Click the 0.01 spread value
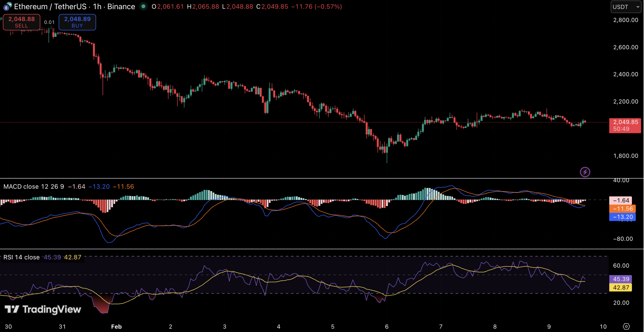Image resolution: width=644 pixels, height=332 pixels. click(x=49, y=22)
